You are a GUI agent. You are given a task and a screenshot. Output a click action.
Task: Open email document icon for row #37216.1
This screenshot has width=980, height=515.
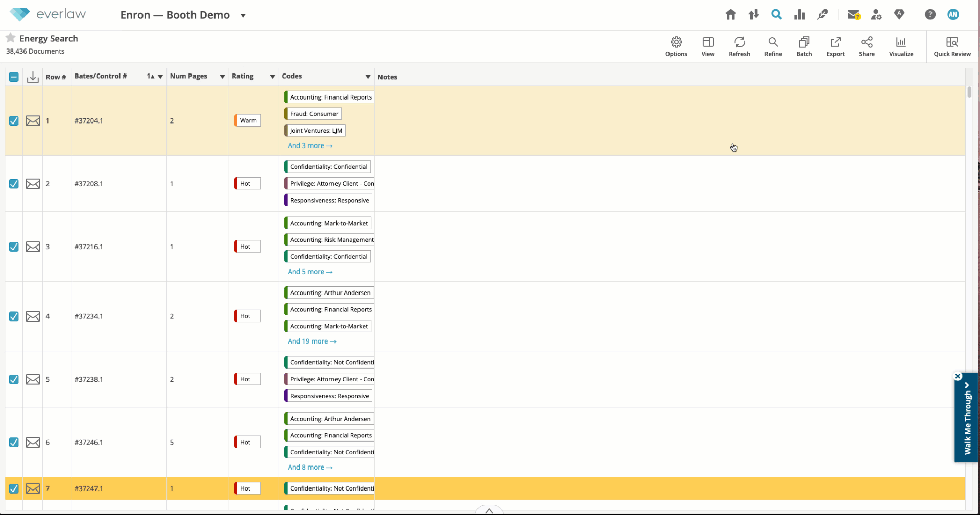point(33,247)
